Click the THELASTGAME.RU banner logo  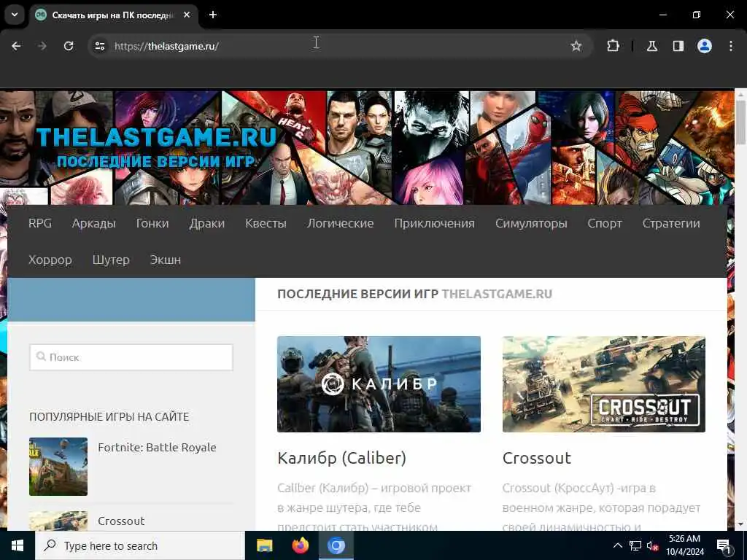156,147
